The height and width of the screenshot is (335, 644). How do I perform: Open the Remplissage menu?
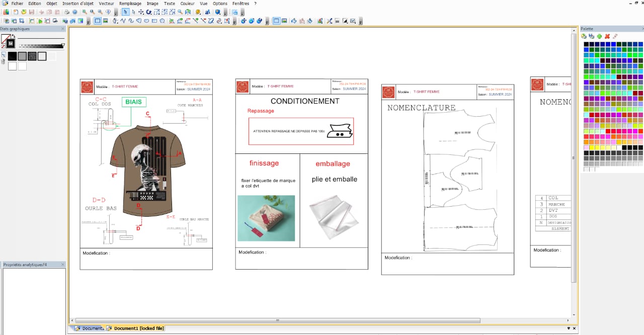130,4
